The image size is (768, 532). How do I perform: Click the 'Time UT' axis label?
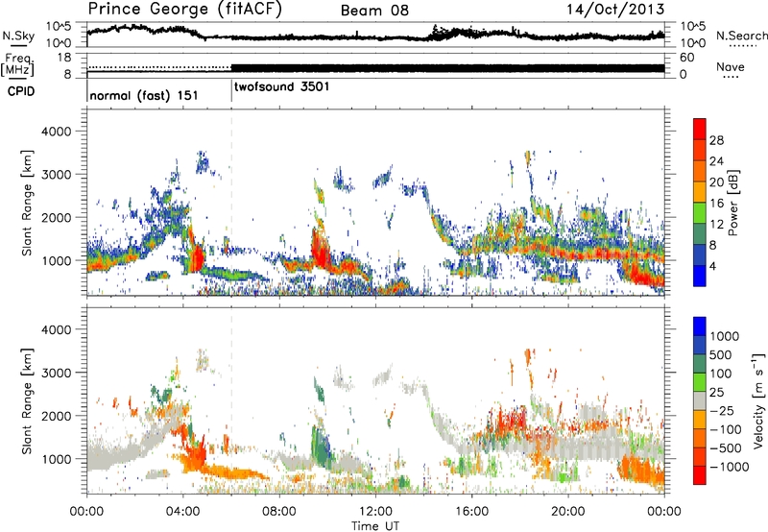pos(375,526)
